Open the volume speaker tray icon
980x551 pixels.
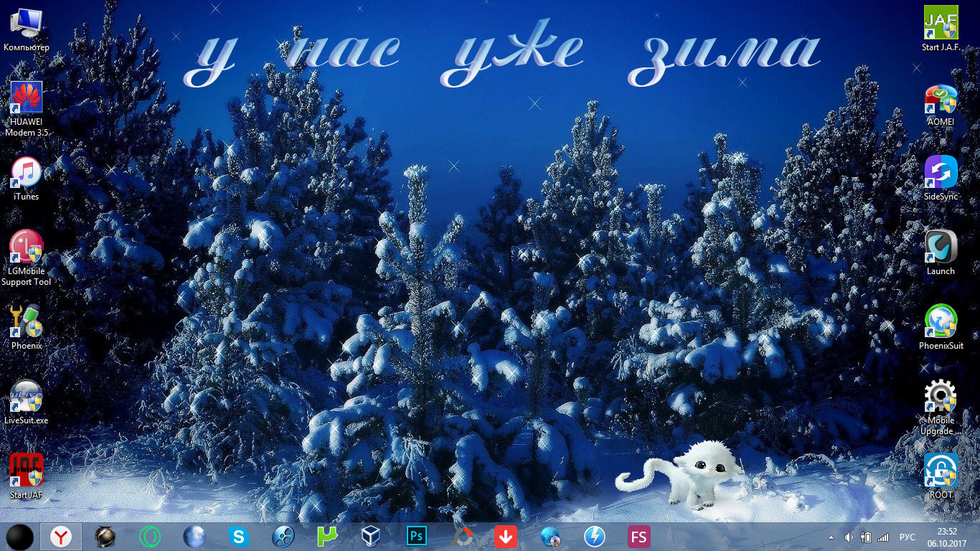coord(849,537)
